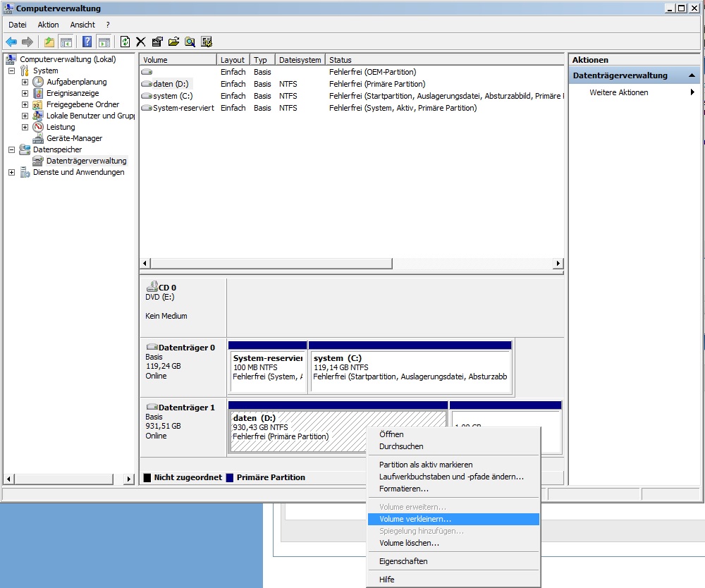Select Freigegebene Ordner in the tree

[82, 104]
